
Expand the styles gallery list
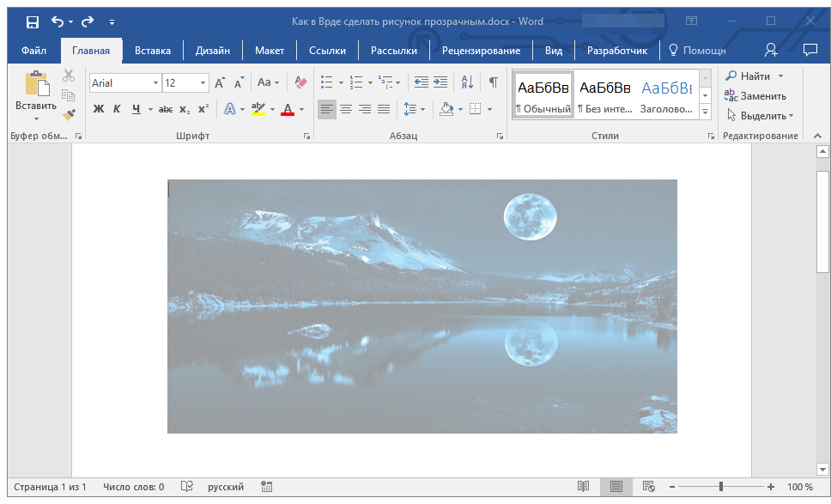(705, 112)
